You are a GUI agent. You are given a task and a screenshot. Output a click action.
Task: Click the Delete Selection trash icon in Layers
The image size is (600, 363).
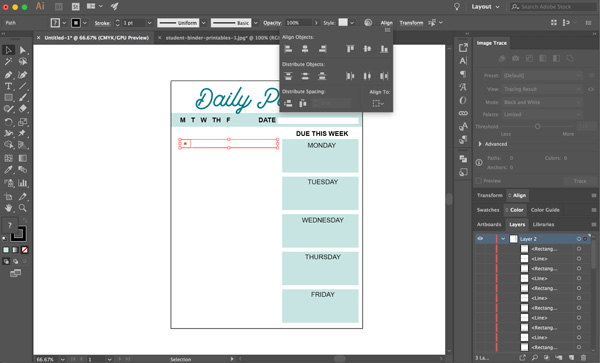(584, 358)
